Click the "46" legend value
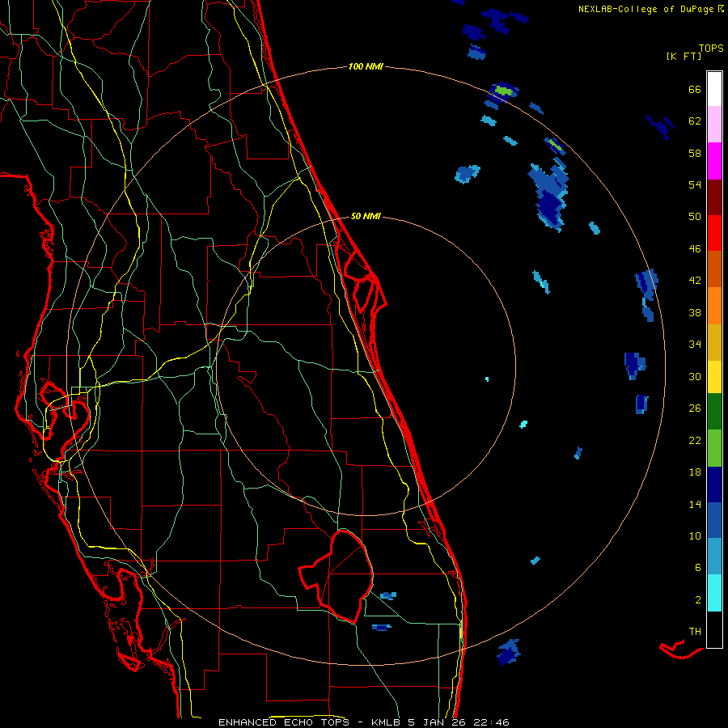The image size is (728, 728). 695,249
